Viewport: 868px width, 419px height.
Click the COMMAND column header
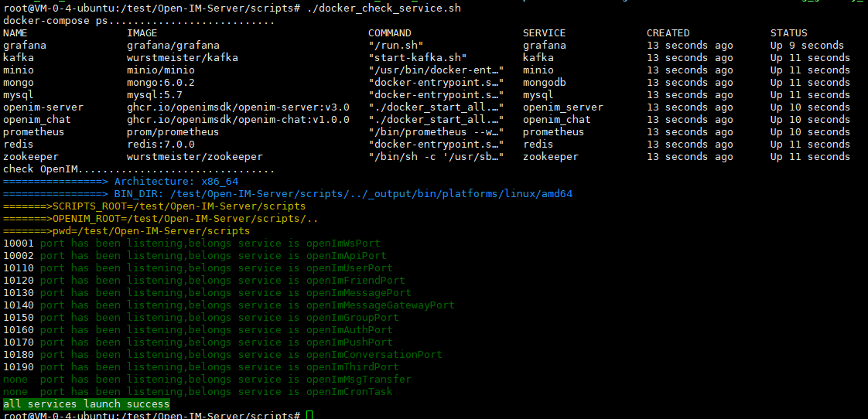[389, 33]
